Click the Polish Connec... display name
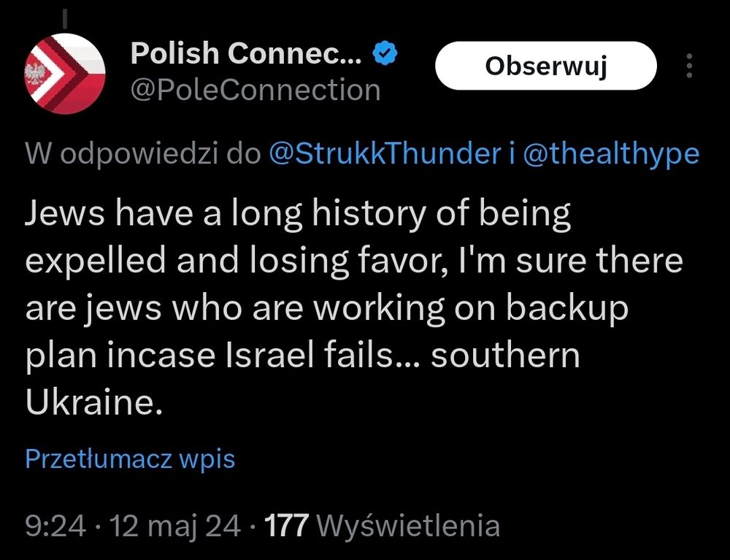The image size is (730, 560). (245, 53)
